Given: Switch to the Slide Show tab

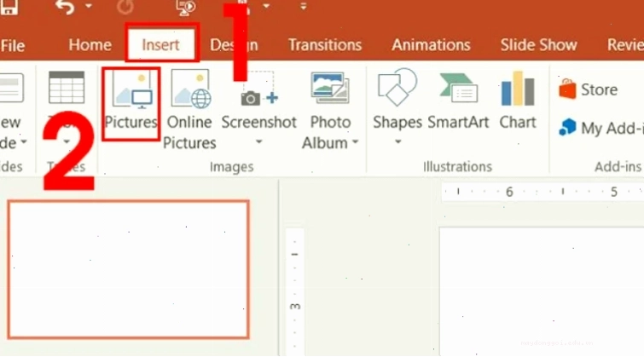Looking at the screenshot, I should click(538, 44).
